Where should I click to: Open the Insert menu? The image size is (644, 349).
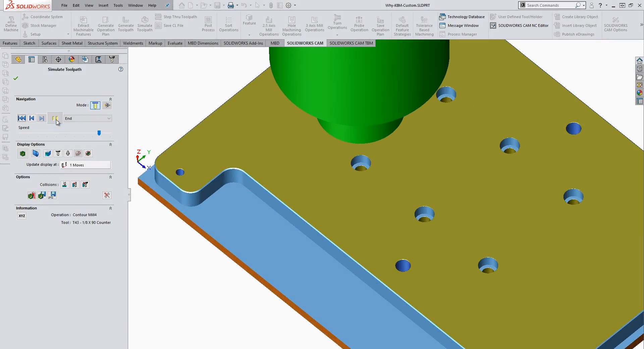(103, 5)
